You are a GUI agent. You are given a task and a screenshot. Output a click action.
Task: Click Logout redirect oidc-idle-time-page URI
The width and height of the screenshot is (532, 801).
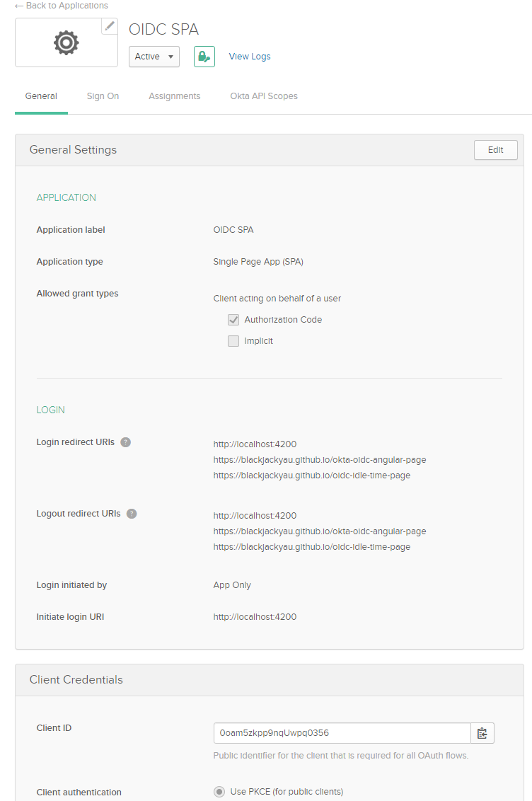(312, 547)
